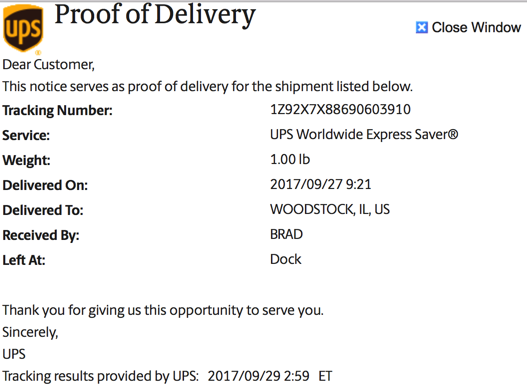Click the Proof of Delivery heading
Viewport: 527px width, 385px height.
[x=155, y=15]
